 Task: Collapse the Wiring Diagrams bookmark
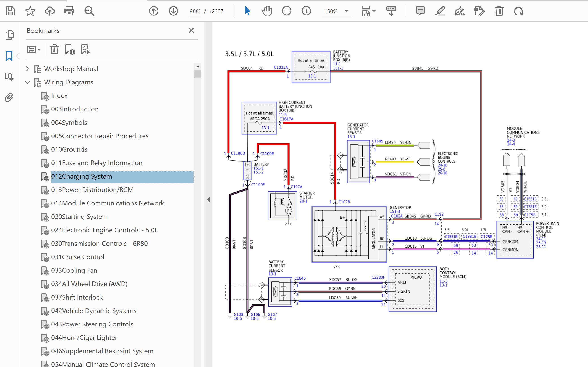27,82
